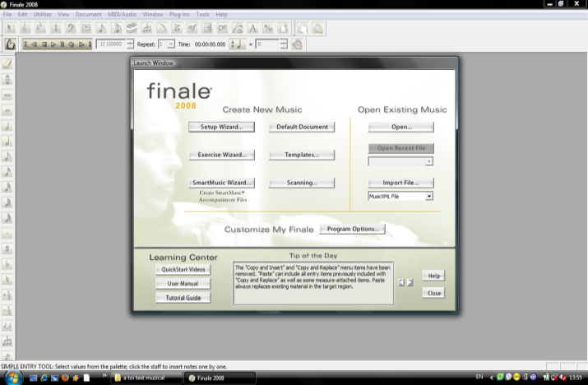Click the Pause button in playback controls
The width and height of the screenshot is (588, 385).
point(63,44)
